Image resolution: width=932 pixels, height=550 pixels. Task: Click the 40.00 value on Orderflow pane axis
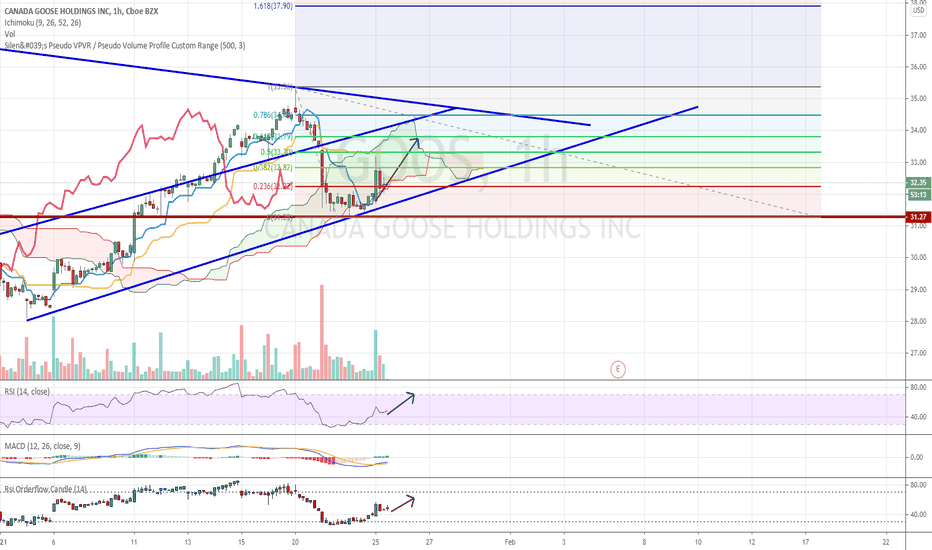(918, 515)
